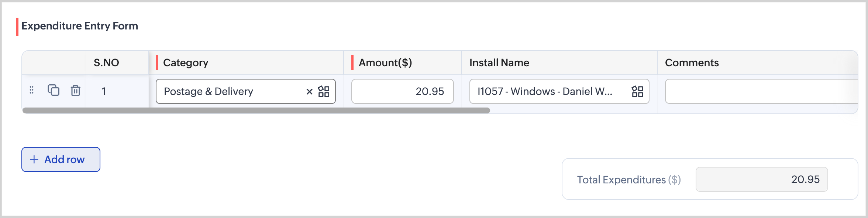This screenshot has width=868, height=218.
Task: Select the serial number 1 cell
Action: tap(104, 91)
